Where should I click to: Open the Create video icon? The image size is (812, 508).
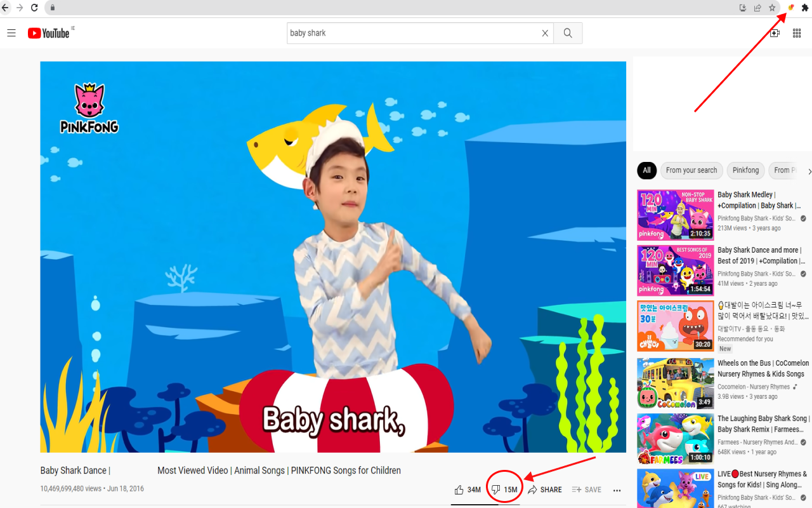[775, 33]
